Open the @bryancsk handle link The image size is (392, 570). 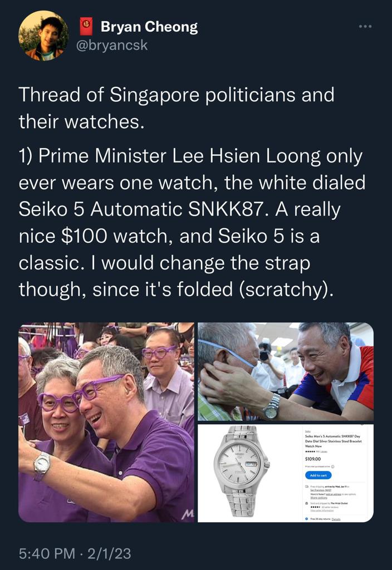[x=111, y=45]
